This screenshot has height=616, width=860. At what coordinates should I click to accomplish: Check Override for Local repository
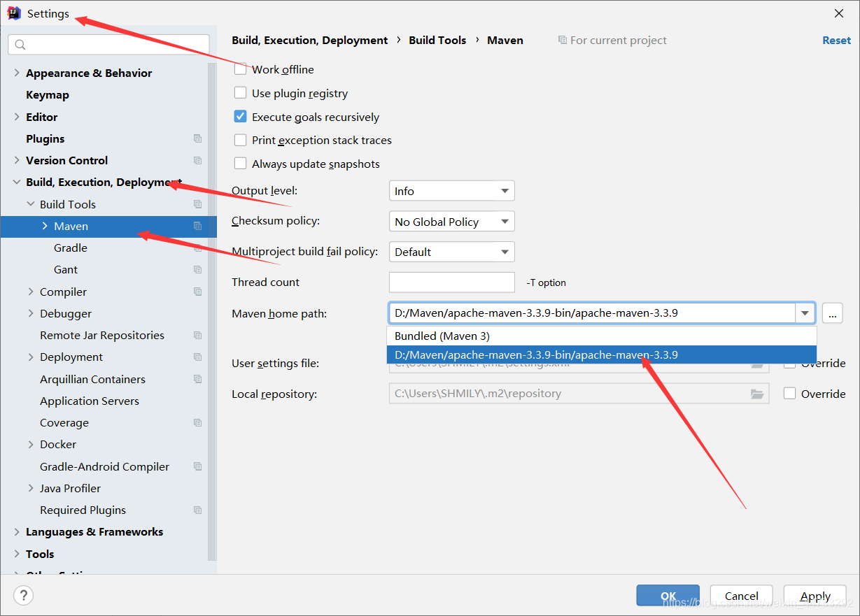coord(790,394)
